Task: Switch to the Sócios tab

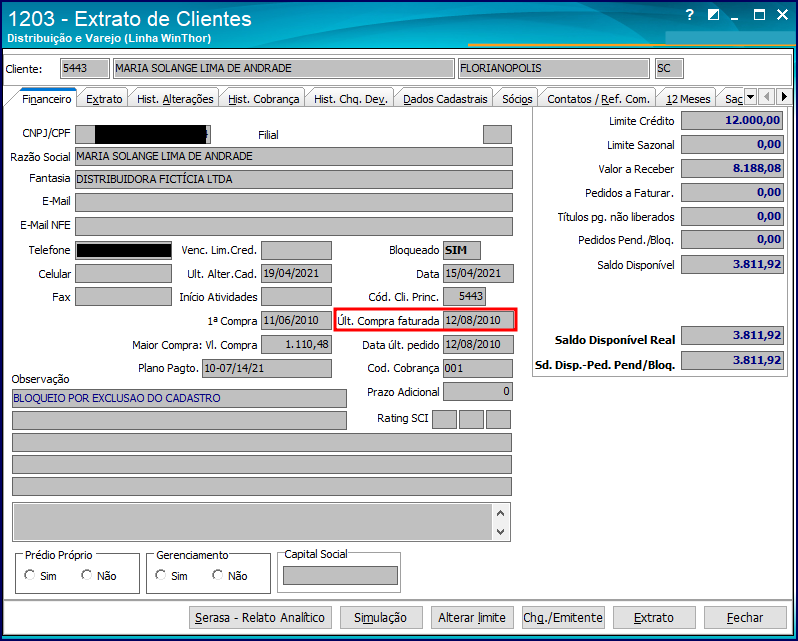Action: [x=517, y=99]
